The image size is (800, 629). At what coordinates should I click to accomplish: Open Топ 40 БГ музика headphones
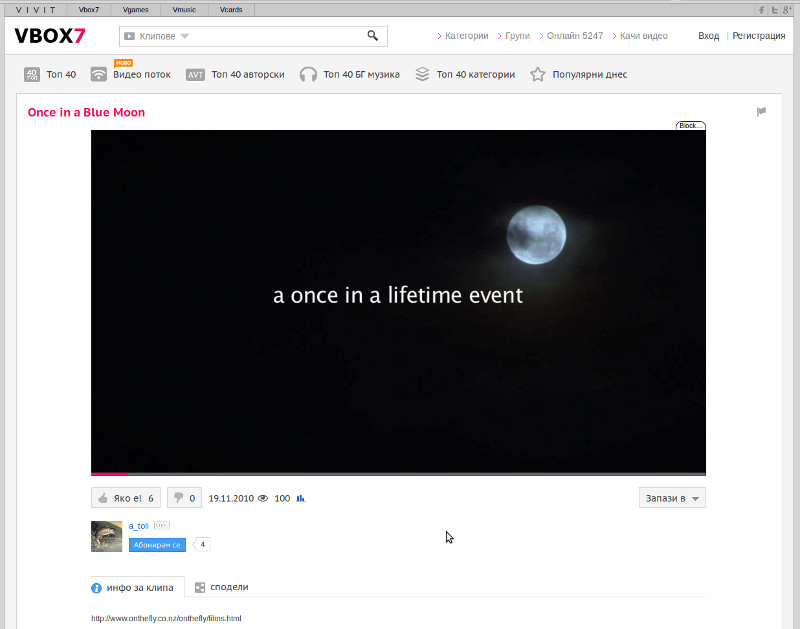pyautogui.click(x=308, y=75)
